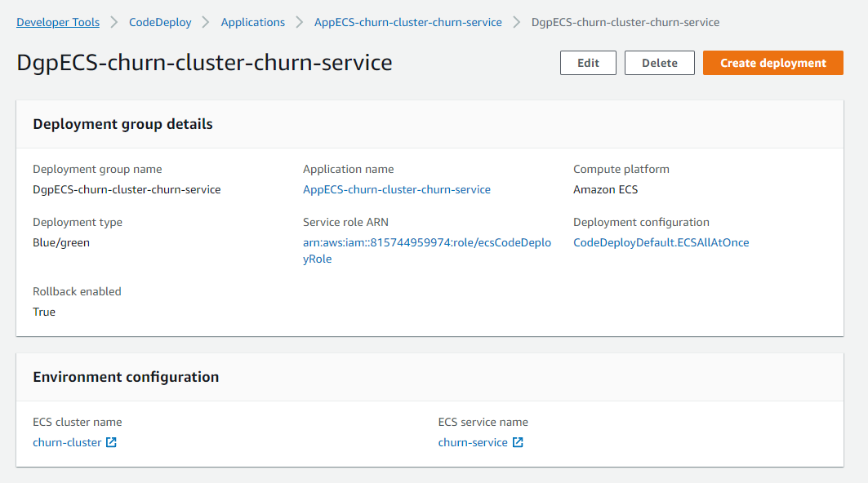Click the ECS service name label
This screenshot has height=483, width=868.
point(483,422)
